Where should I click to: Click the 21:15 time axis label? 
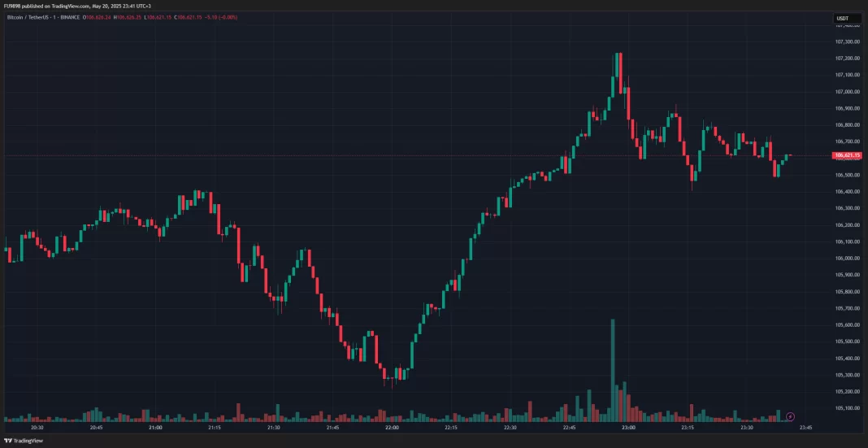click(x=215, y=427)
